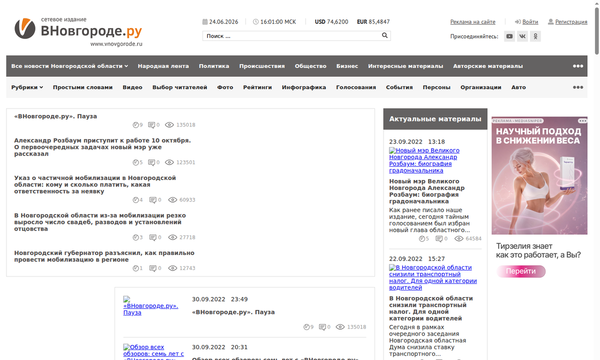This screenshot has width=600, height=360.
Task: Click image link снизили транспортный налог
Action: (x=433, y=278)
